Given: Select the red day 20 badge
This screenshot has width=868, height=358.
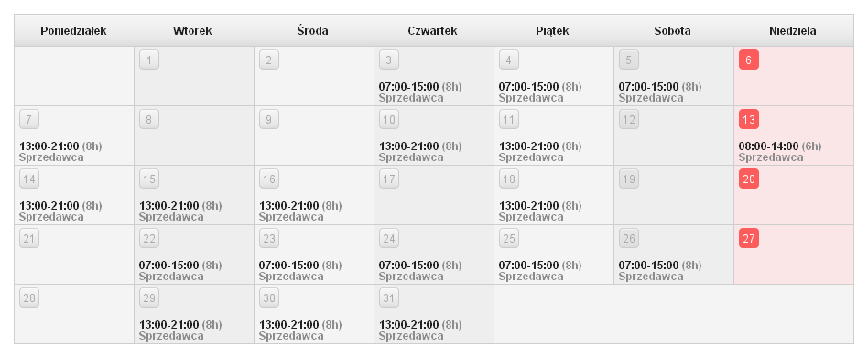Looking at the screenshot, I should tap(748, 179).
